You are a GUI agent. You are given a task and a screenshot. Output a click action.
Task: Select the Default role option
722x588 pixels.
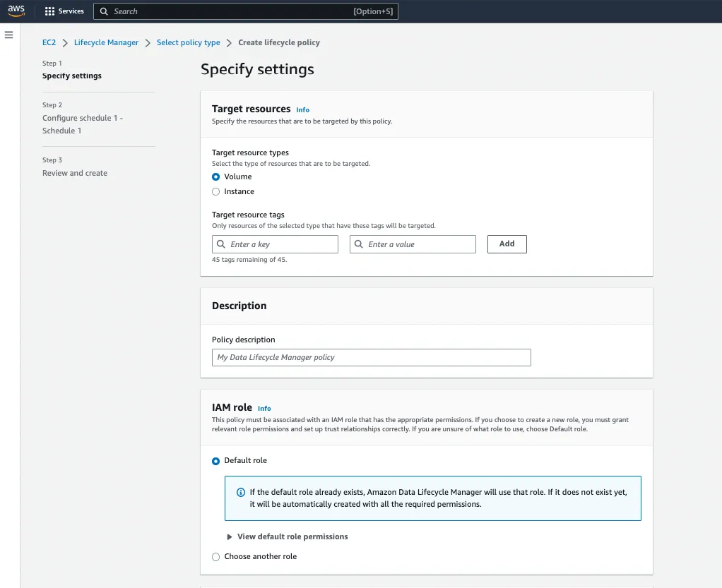(x=215, y=461)
